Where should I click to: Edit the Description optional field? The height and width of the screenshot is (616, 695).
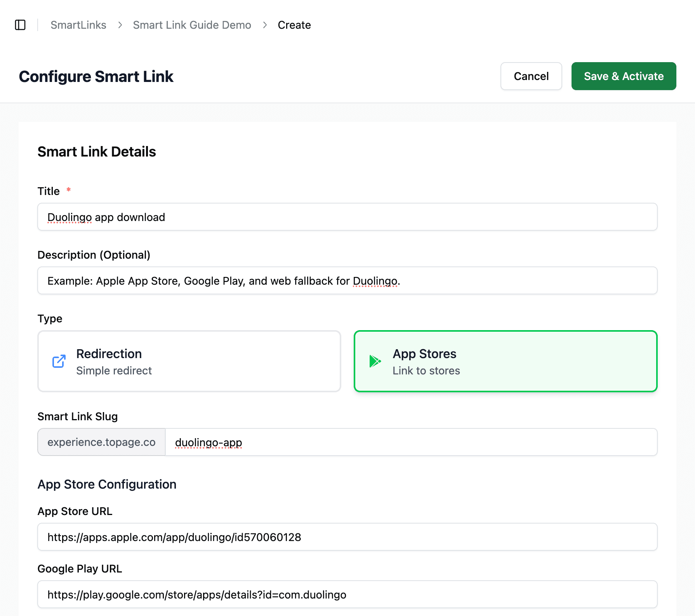[347, 280]
